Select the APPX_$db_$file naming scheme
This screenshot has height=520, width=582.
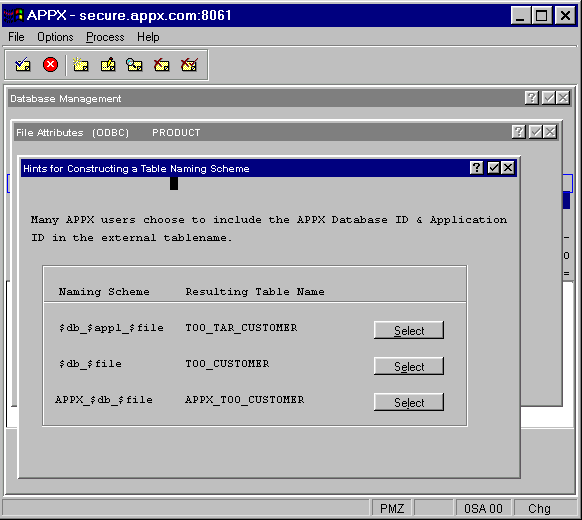pyautogui.click(x=409, y=402)
